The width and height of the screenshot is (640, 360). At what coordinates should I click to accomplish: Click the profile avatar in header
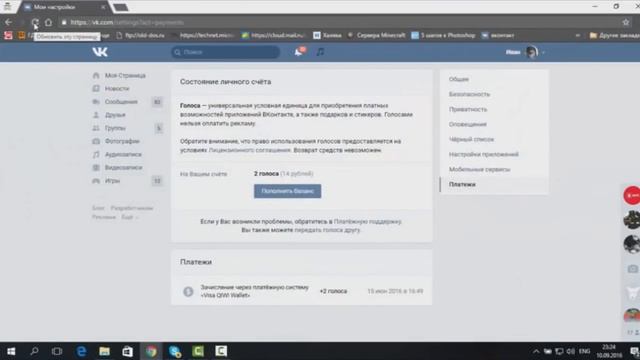[531, 52]
